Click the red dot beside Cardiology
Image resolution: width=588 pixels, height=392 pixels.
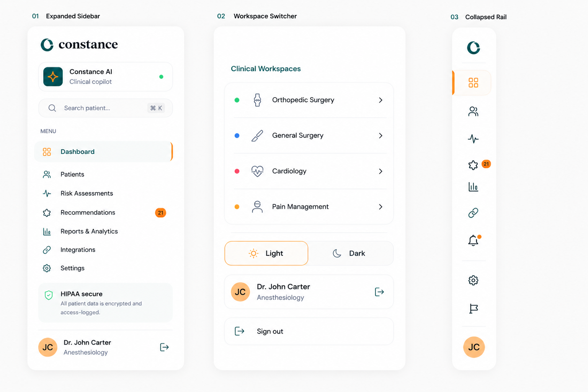click(x=237, y=171)
